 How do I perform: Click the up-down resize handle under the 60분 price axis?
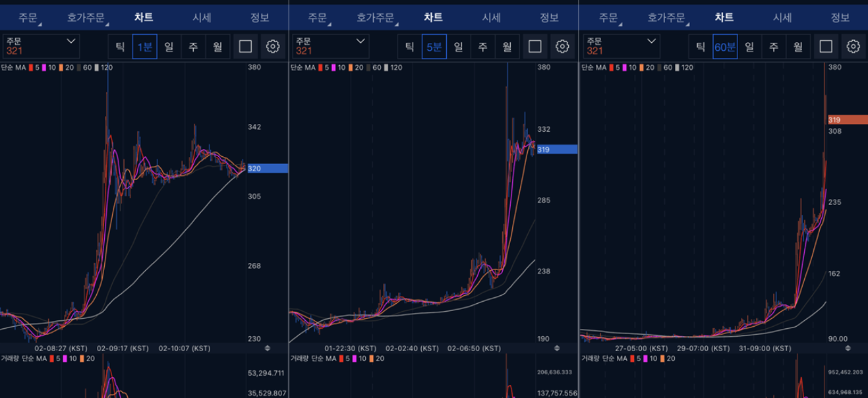pos(848,348)
